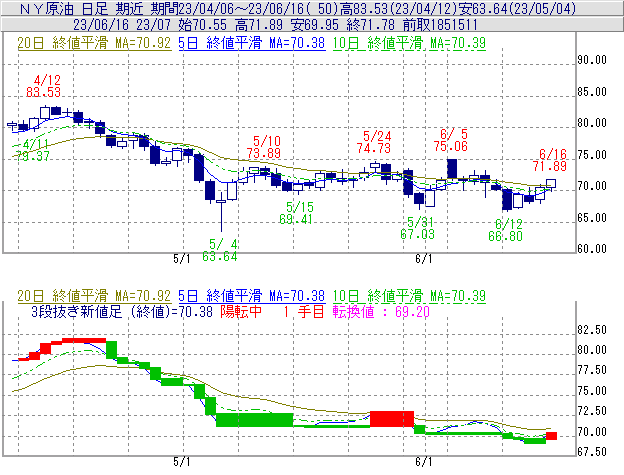Click the 5-day MA legend in upper chart
This screenshot has height=475, width=624.
click(252, 43)
